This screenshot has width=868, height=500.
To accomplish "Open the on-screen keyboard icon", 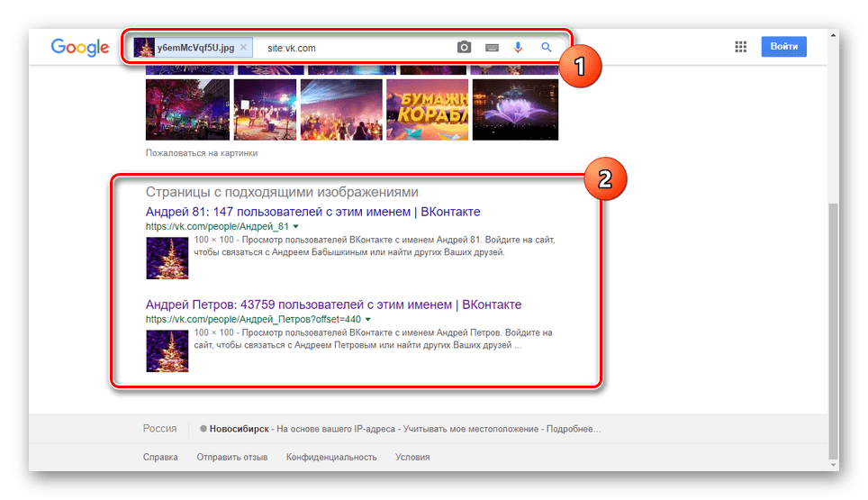I will coord(492,48).
